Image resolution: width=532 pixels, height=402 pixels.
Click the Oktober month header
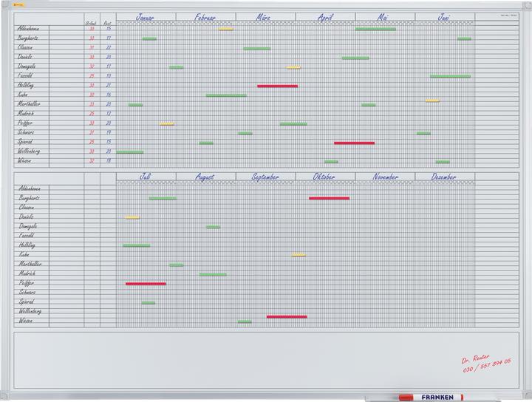click(325, 177)
